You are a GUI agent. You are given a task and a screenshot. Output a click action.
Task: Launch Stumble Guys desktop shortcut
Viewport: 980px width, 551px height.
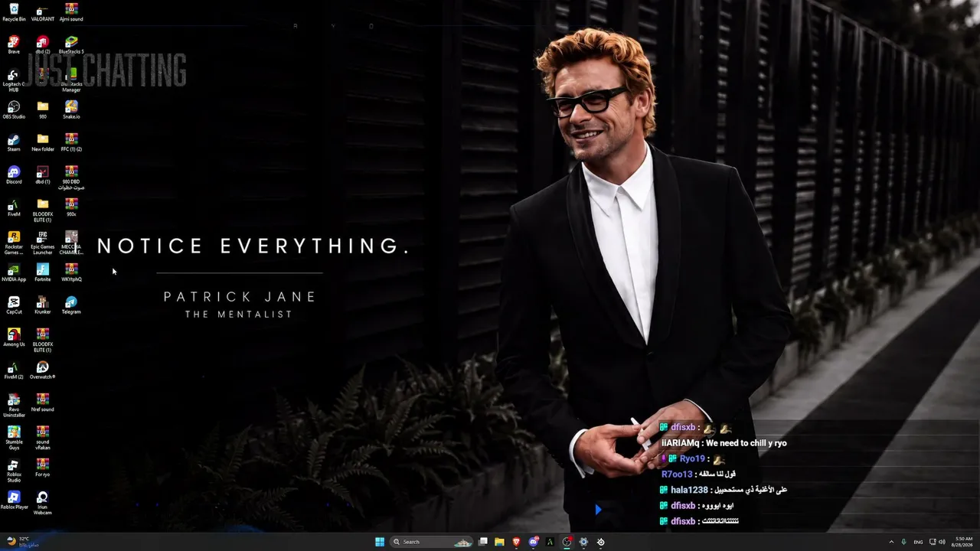pos(14,438)
